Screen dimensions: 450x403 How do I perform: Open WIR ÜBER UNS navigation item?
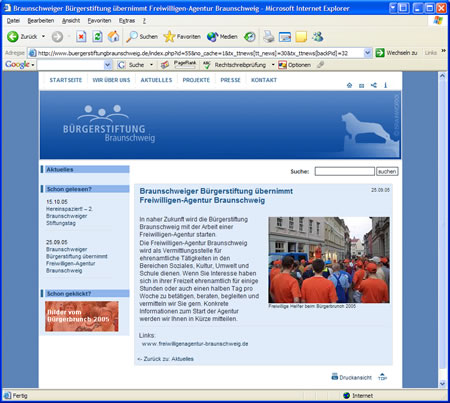coord(111,80)
